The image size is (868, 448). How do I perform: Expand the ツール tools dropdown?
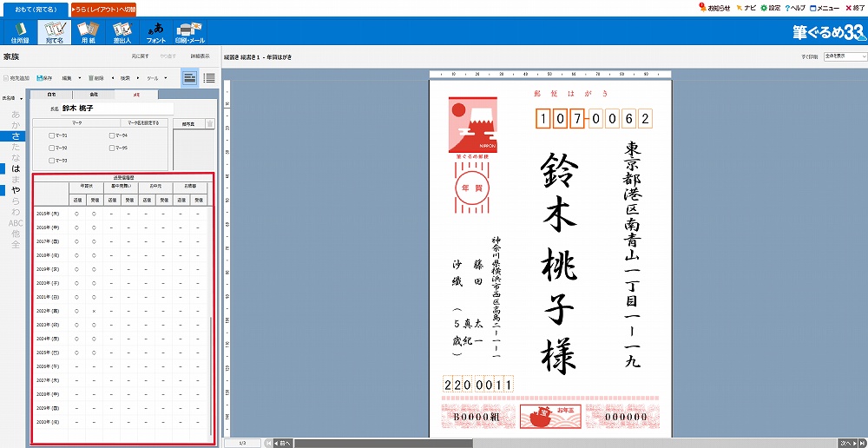[156, 79]
